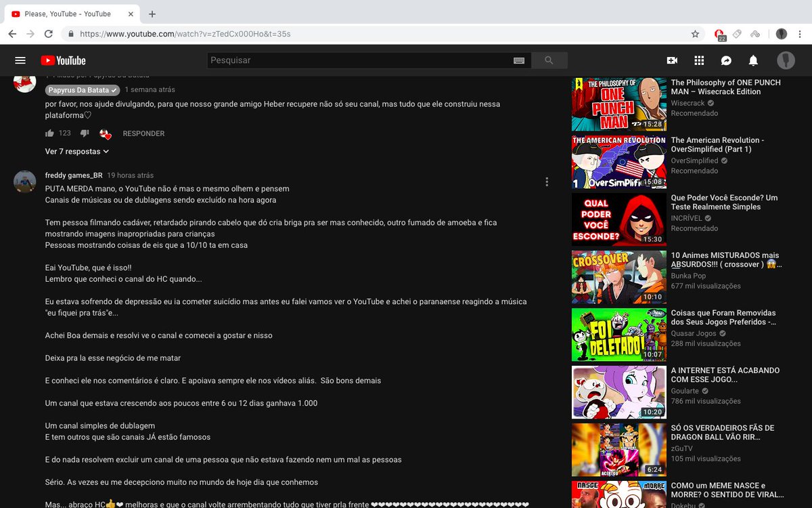Dislike the Papyrus Da Batata comment

85,133
